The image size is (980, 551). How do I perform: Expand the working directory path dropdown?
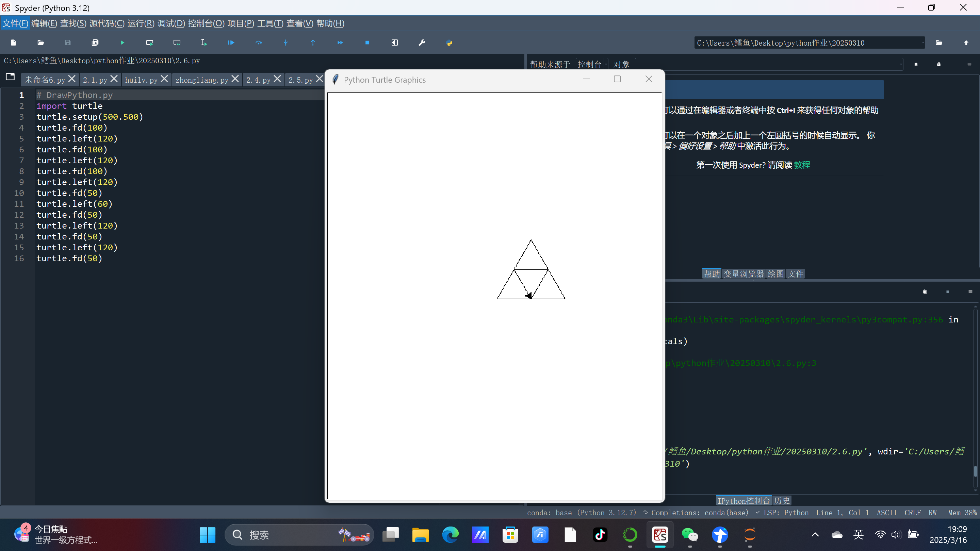[x=922, y=43]
